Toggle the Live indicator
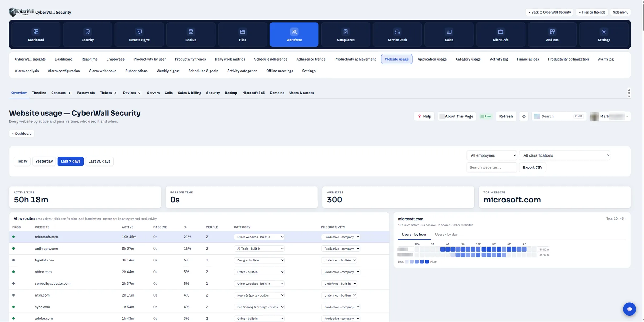Image resolution: width=644 pixels, height=322 pixels. (486, 116)
